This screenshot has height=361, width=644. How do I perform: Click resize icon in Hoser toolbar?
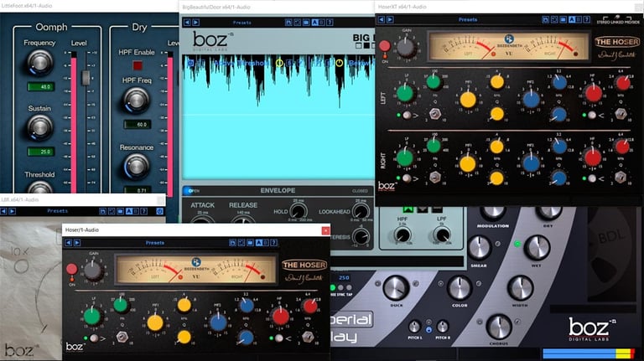click(241, 243)
